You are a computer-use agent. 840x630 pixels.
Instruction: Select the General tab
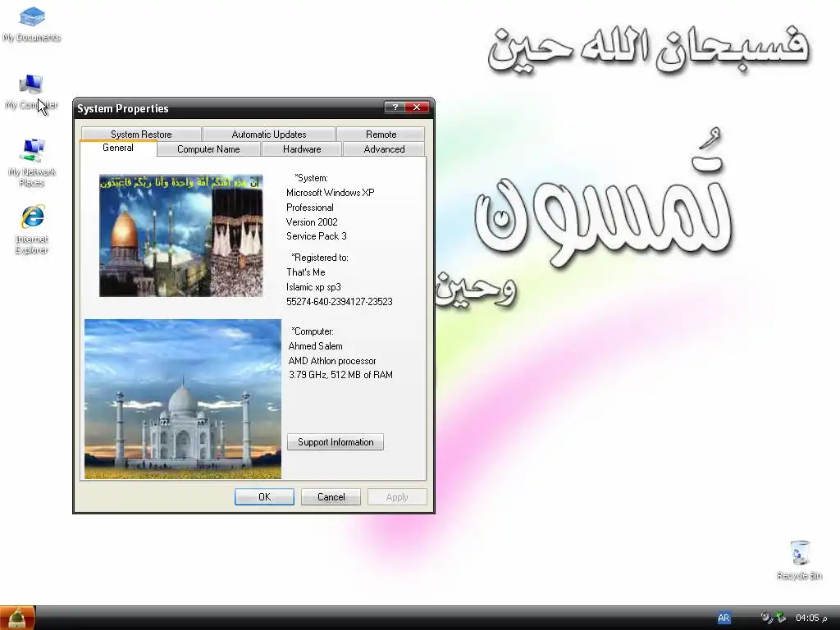(x=118, y=148)
